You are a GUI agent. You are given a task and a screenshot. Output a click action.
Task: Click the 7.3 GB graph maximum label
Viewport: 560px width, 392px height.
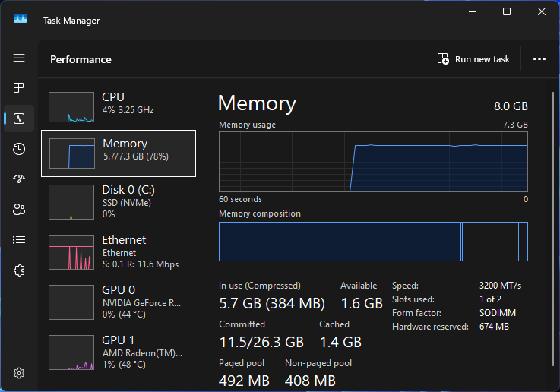[515, 125]
